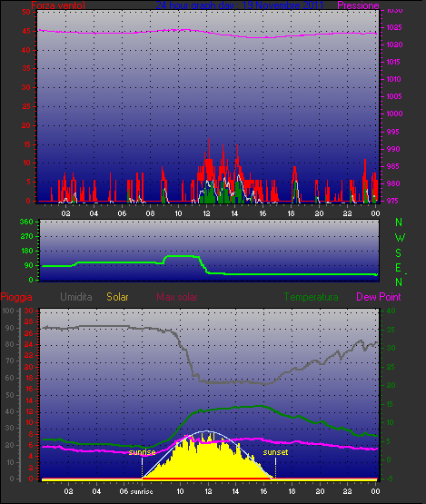The image size is (426, 504).
Task: Click the yellow "sunrise" label inside the solar plot
Action: tap(142, 452)
